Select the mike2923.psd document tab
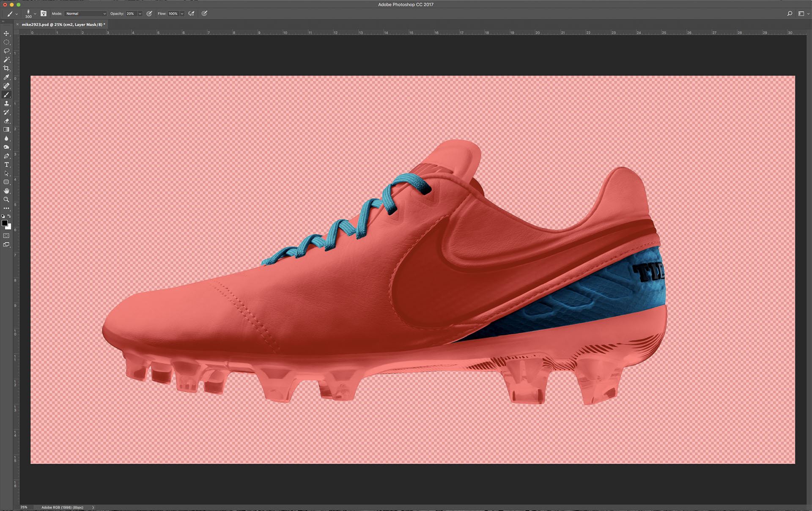 [63, 25]
